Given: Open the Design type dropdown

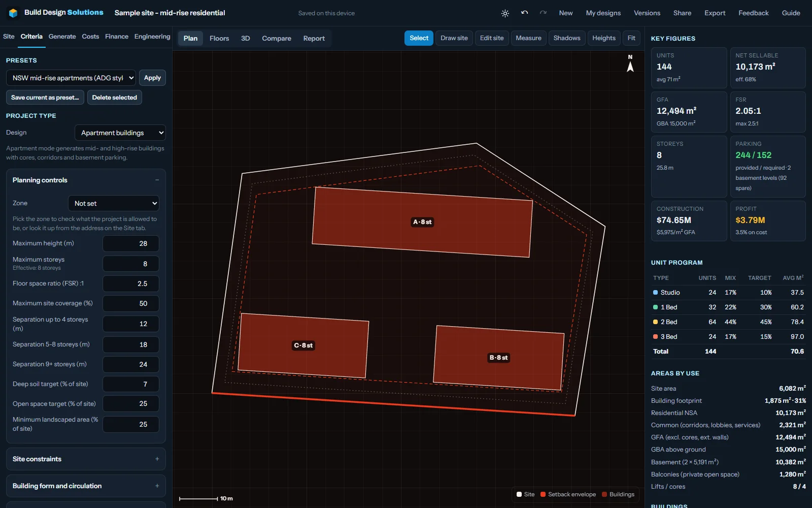Looking at the screenshot, I should point(120,133).
